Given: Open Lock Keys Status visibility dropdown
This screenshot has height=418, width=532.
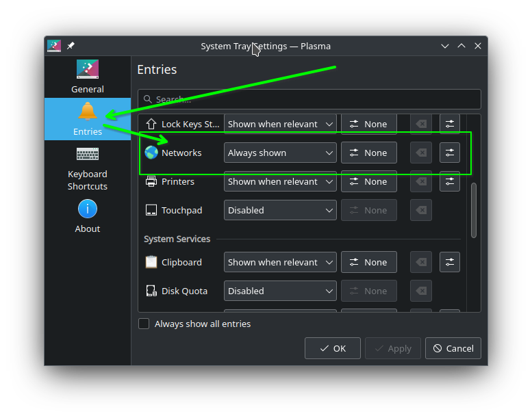Looking at the screenshot, I should 280,124.
